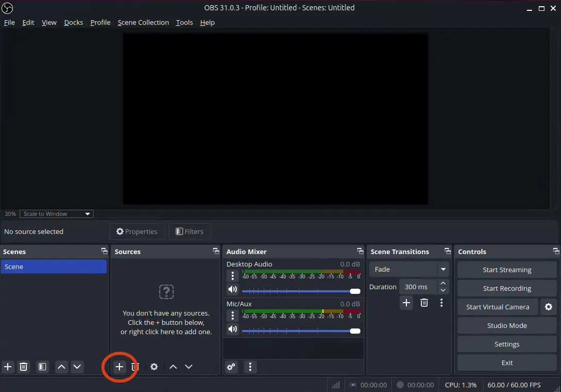Select the Scene item in Scenes list

(54, 266)
